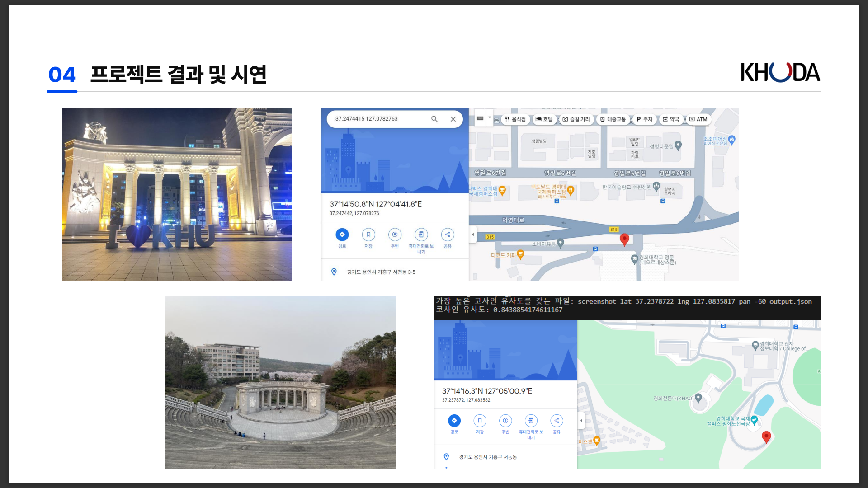Collapse the side panel beside the campus green map
868x488 pixels.
click(x=581, y=421)
